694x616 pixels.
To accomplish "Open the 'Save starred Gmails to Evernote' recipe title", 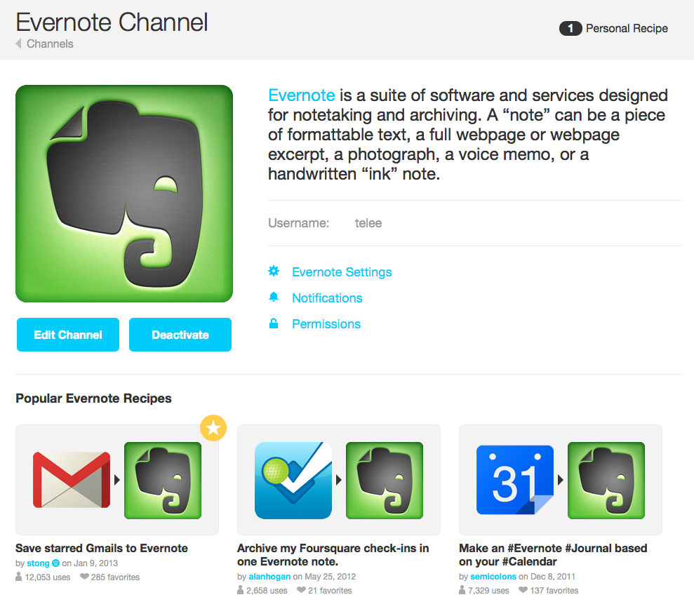I will click(x=102, y=548).
